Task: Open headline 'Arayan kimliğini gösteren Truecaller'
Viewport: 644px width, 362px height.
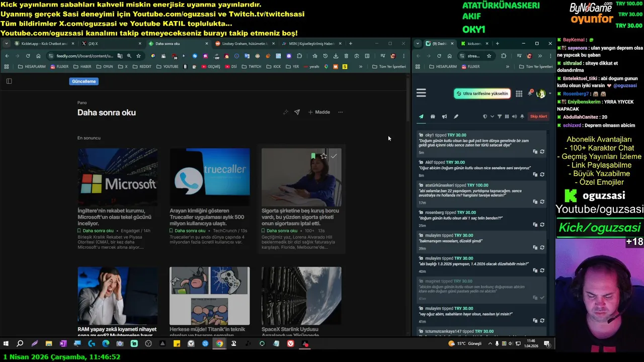Action: pos(207,217)
